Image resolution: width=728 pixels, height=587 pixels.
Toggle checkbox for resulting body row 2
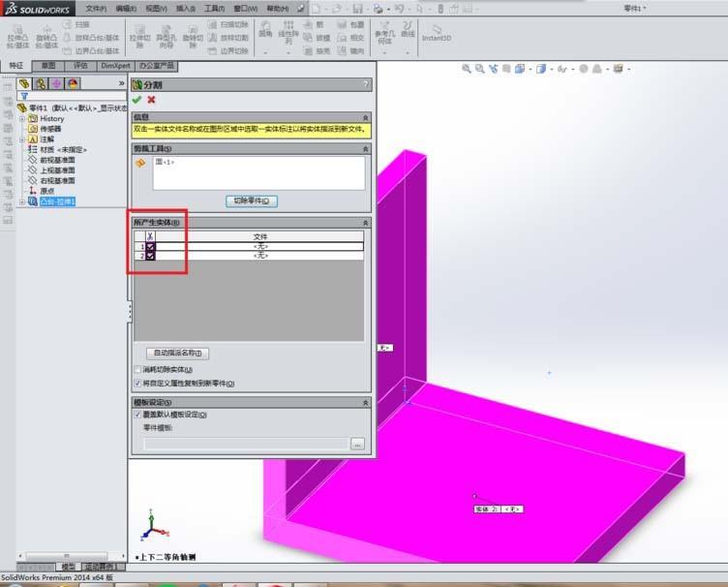150,256
